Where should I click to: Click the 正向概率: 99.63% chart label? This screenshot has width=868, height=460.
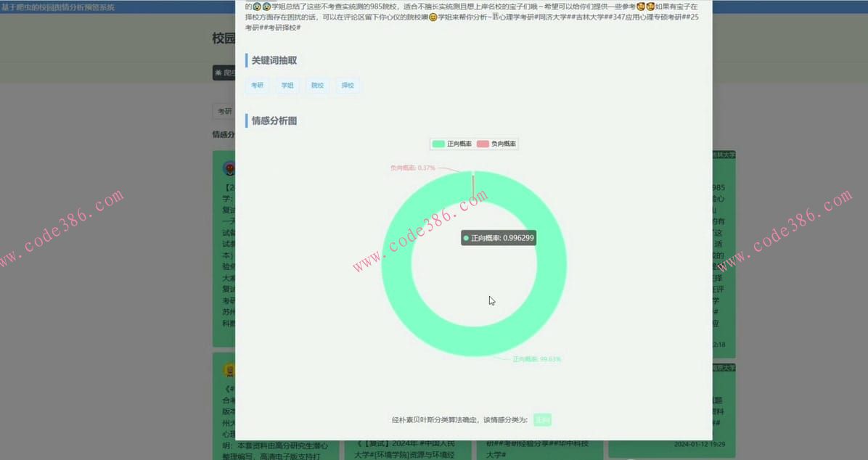(x=536, y=359)
